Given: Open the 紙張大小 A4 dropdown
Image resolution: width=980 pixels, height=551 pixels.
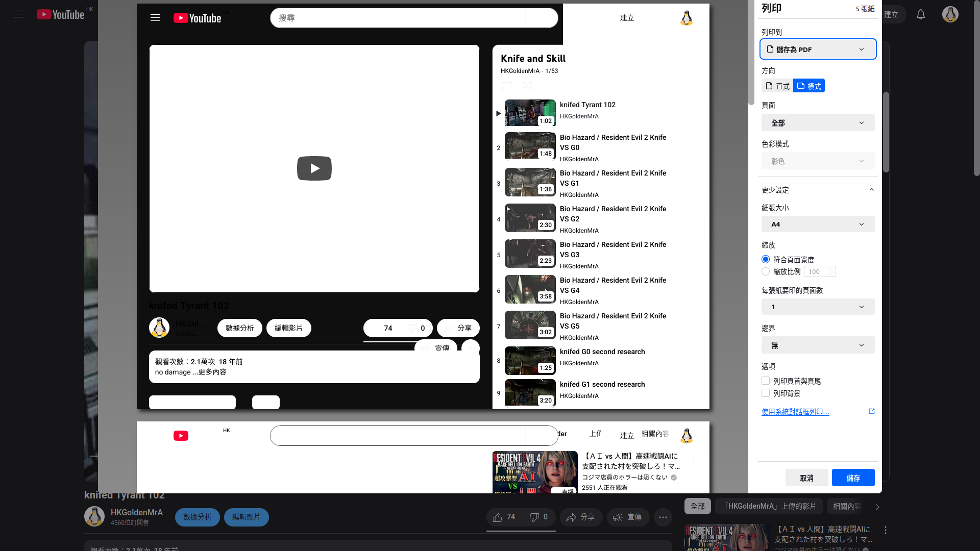Looking at the screenshot, I should [818, 224].
